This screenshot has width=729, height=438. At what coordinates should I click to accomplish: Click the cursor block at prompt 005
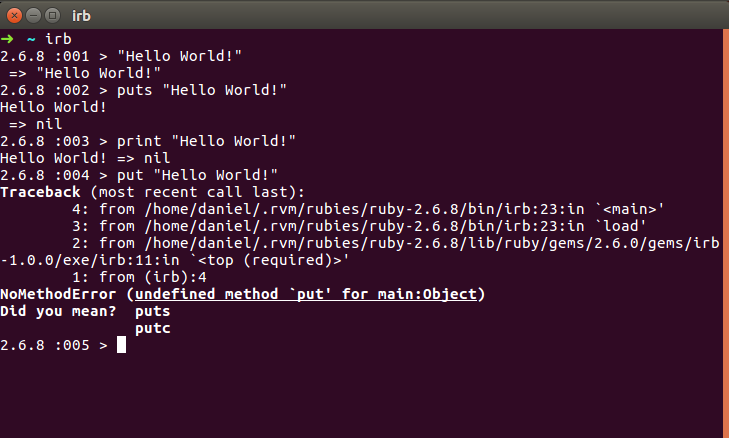pos(121,345)
